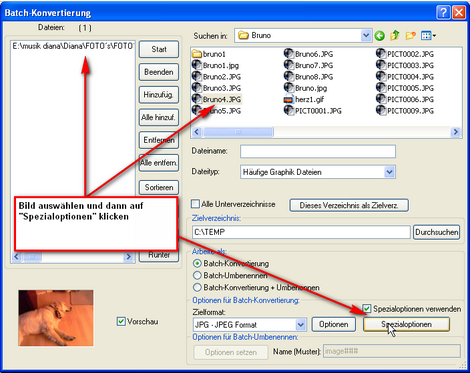Select file Bruno.jpg

(x=305, y=88)
